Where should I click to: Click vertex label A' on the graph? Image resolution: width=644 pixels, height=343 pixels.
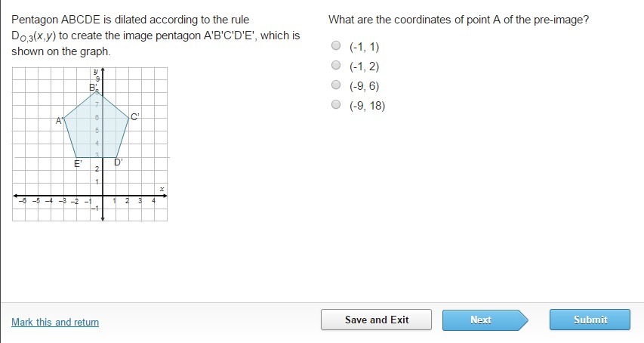click(x=59, y=120)
